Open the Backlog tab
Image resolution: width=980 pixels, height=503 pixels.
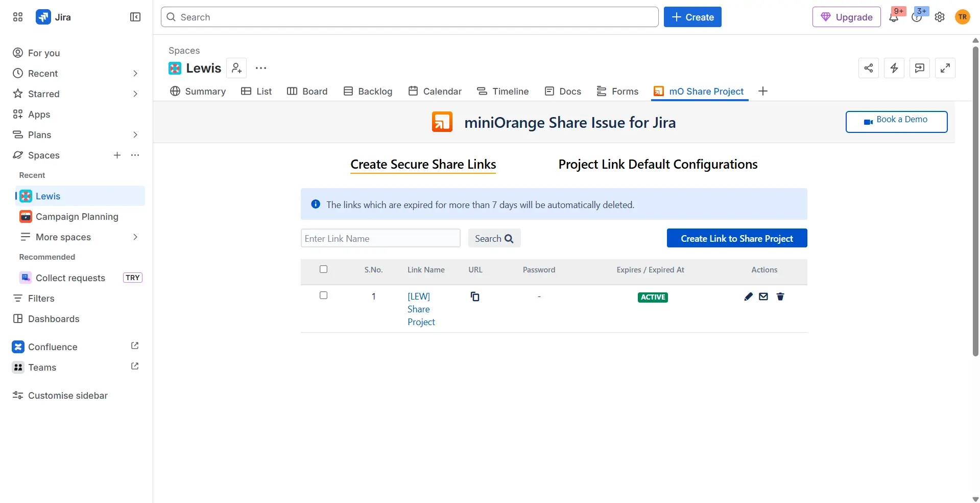coord(368,91)
